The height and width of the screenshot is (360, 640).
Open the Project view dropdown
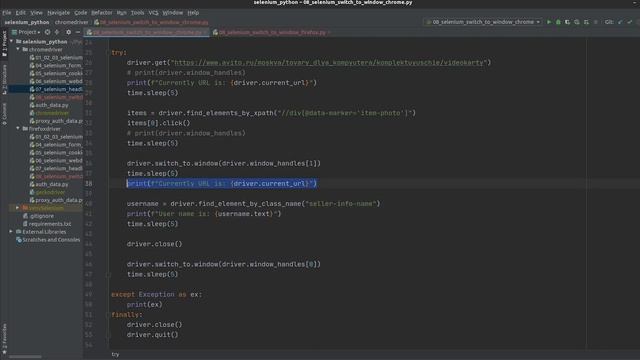(x=26, y=32)
